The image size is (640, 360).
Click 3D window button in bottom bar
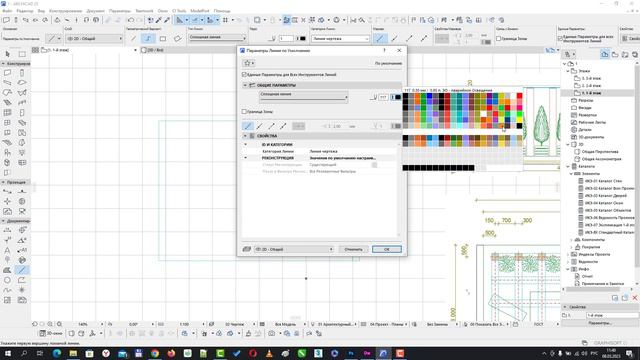point(51,333)
